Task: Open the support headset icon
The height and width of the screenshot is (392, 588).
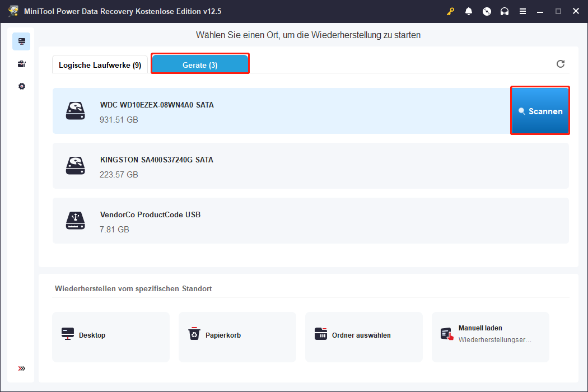Action: [x=505, y=11]
